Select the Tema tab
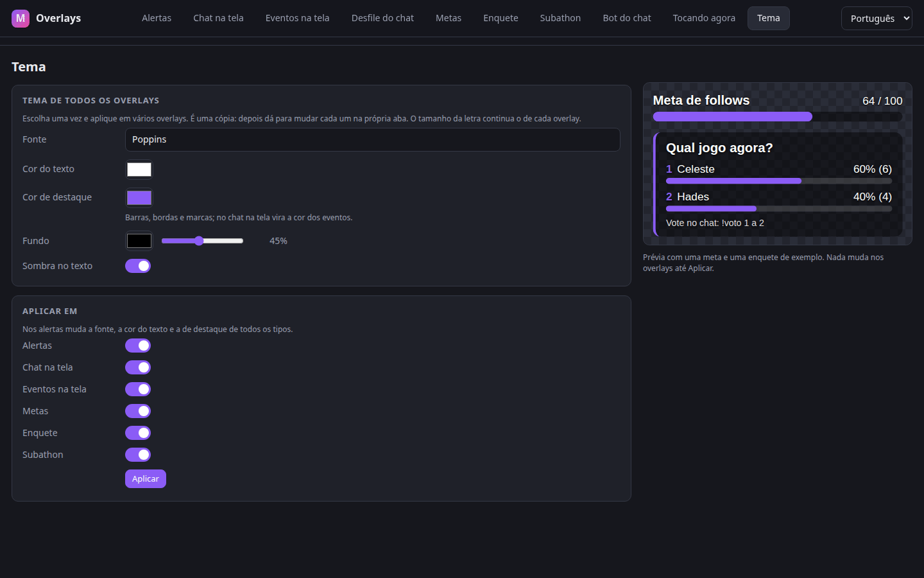 [x=768, y=18]
